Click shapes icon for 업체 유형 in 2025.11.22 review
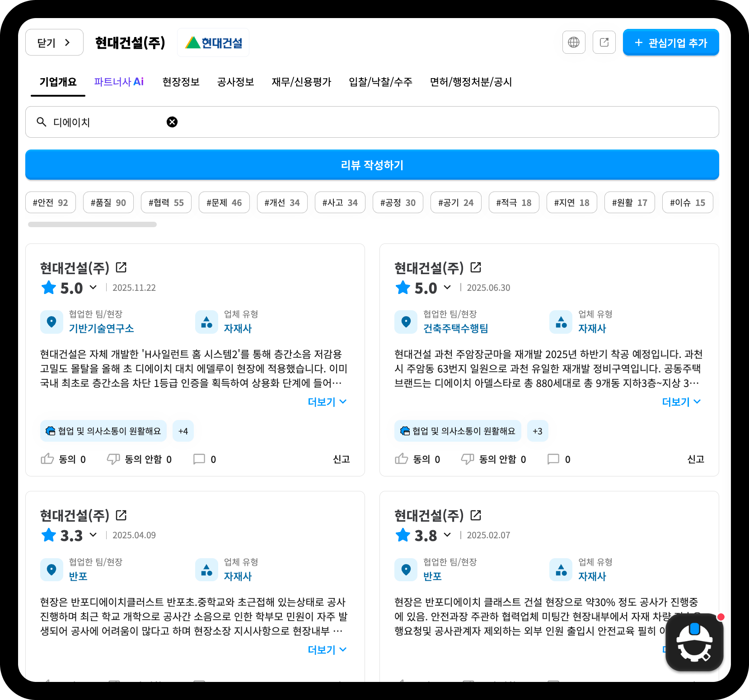This screenshot has width=749, height=700. (x=206, y=322)
